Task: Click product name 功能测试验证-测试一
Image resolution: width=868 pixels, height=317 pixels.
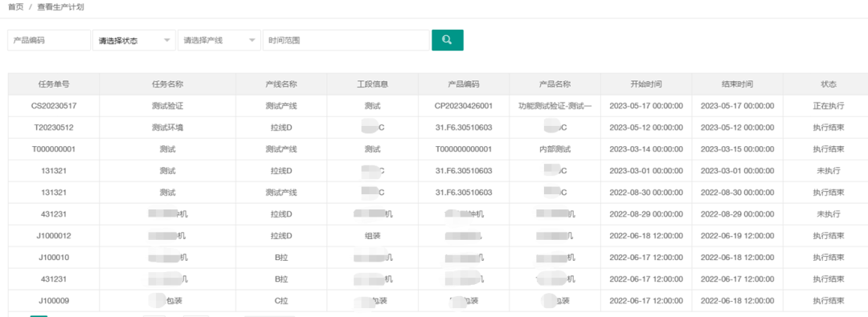Action: tap(555, 106)
